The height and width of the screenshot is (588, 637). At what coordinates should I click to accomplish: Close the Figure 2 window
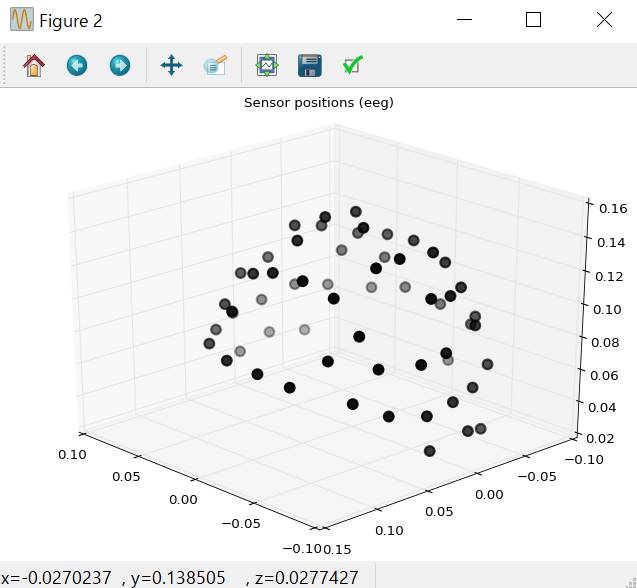point(603,20)
